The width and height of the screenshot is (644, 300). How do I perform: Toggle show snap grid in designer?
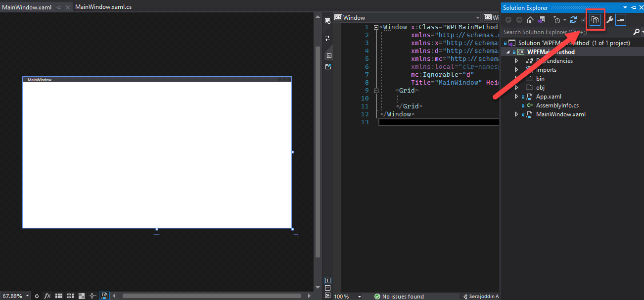point(59,296)
